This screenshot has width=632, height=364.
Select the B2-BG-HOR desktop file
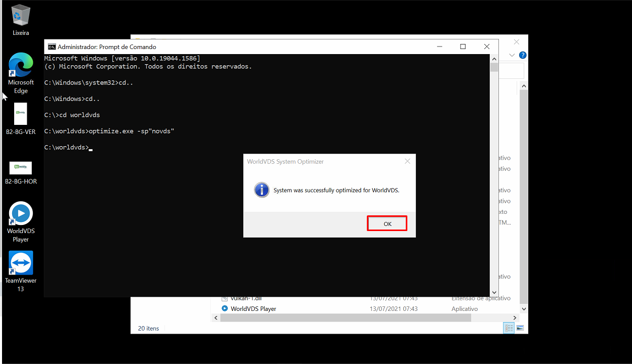coord(21,172)
